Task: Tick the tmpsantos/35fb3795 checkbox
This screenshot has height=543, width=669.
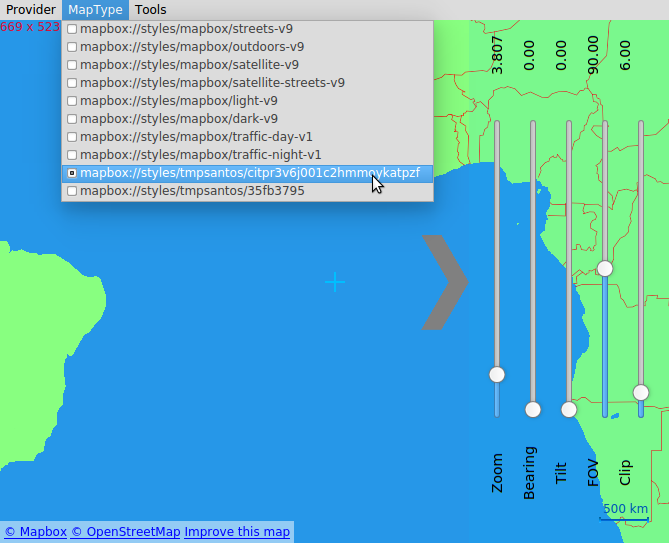Action: tap(72, 191)
